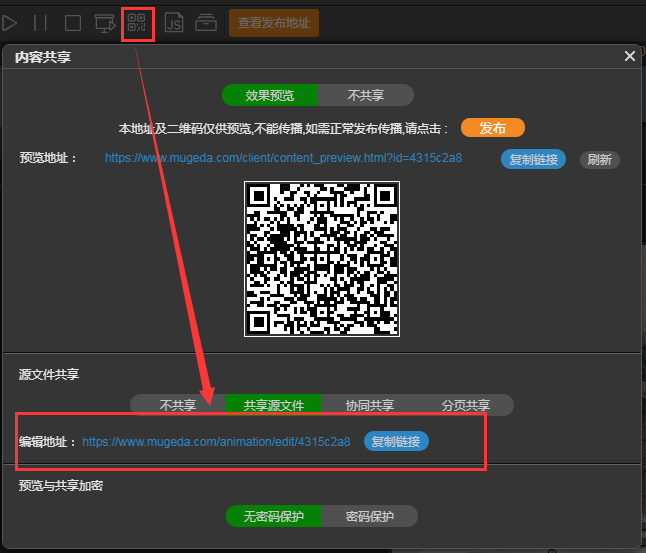Click the resource library drawer icon
This screenshot has width=646, height=553.
(206, 23)
